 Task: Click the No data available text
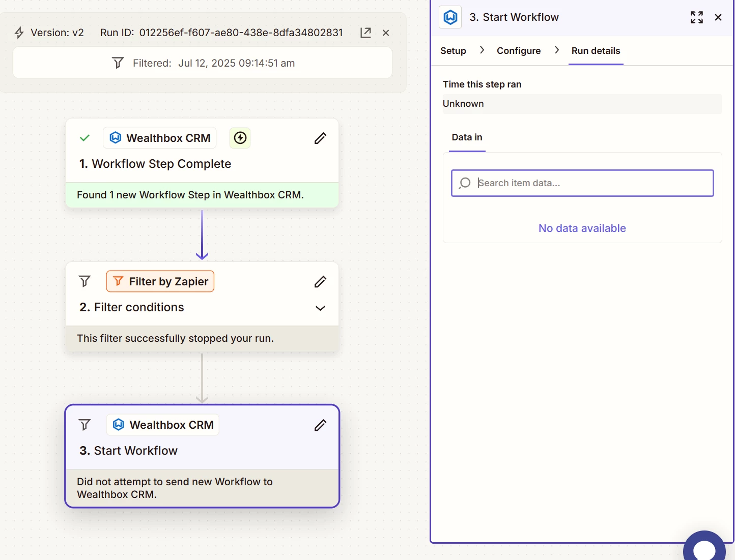point(582,228)
